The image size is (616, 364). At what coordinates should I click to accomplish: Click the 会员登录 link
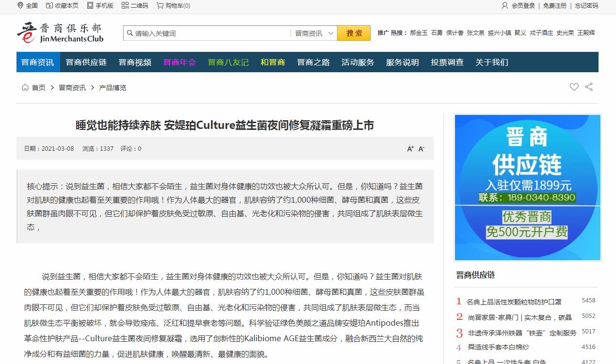(x=523, y=6)
